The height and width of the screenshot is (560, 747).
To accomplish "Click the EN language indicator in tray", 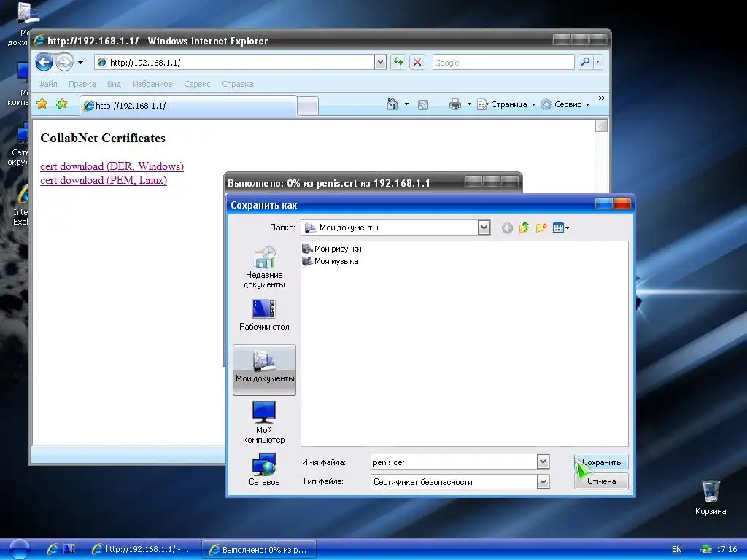I will (676, 549).
